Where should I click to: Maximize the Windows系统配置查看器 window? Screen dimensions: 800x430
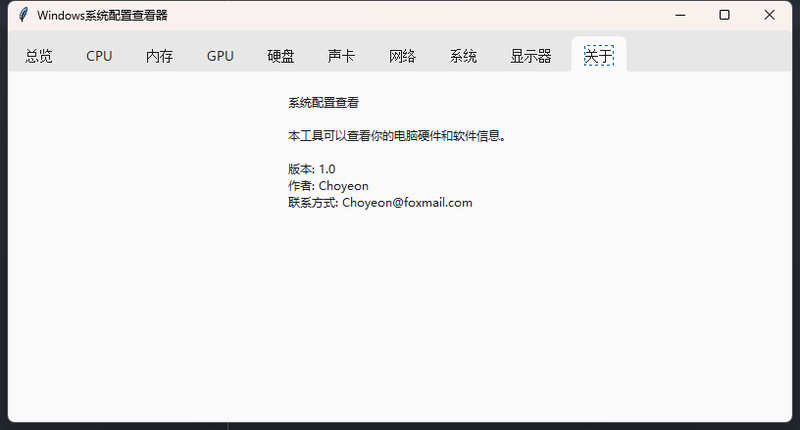(x=724, y=15)
